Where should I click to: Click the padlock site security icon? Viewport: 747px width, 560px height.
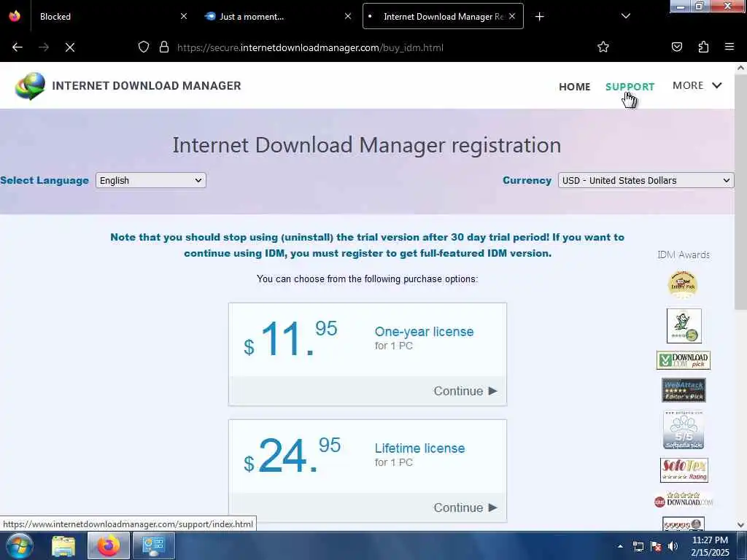[x=164, y=47]
